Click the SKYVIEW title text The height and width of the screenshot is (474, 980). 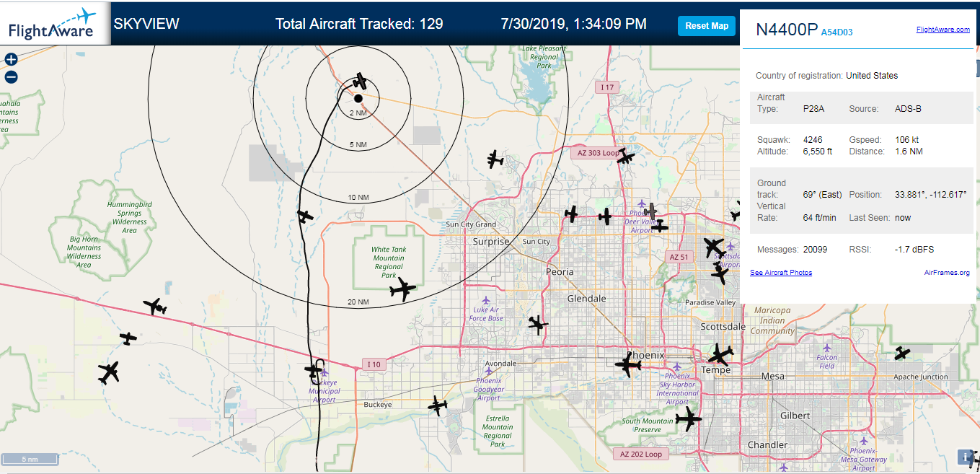pyautogui.click(x=146, y=24)
